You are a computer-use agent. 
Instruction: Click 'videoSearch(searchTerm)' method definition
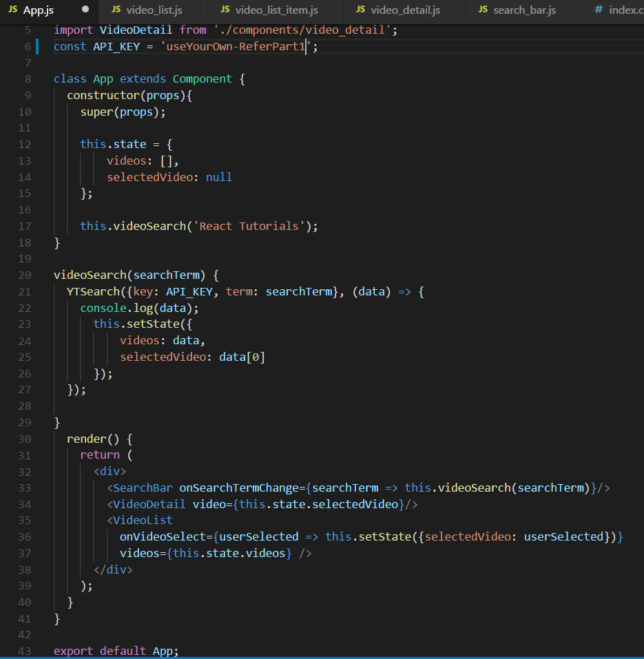click(129, 275)
